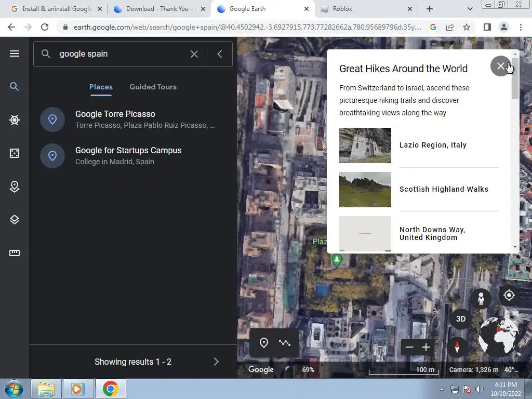Collapse the search panel with the left chevron
This screenshot has width=532, height=399.
click(220, 54)
